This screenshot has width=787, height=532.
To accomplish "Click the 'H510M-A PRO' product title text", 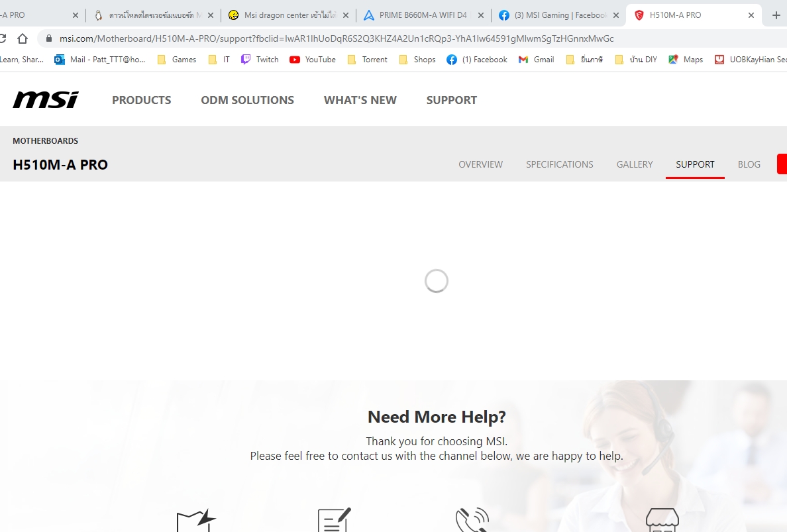I will click(x=60, y=164).
